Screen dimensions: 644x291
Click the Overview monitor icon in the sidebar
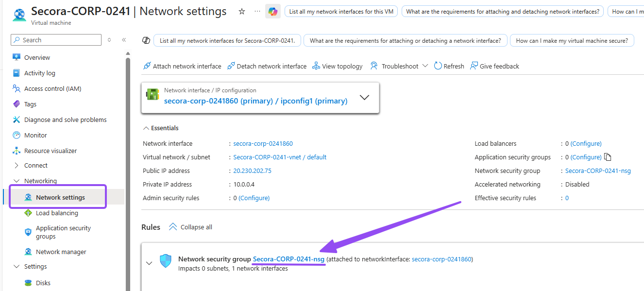click(x=17, y=57)
